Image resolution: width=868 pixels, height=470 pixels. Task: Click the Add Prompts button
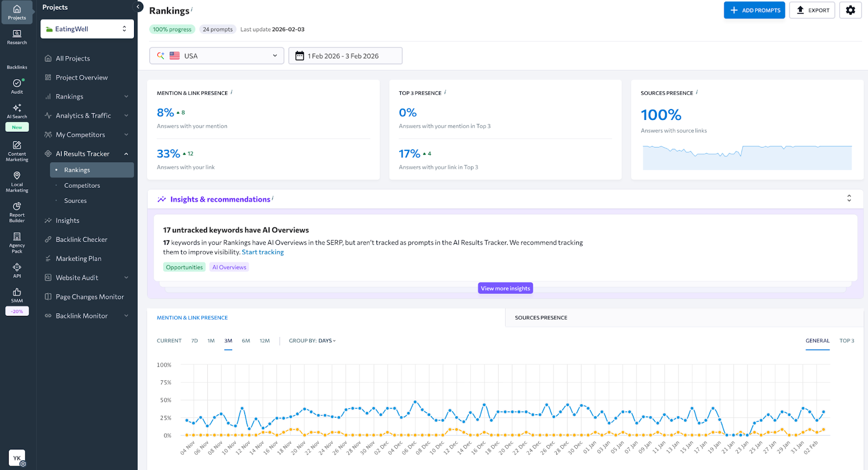pyautogui.click(x=754, y=10)
